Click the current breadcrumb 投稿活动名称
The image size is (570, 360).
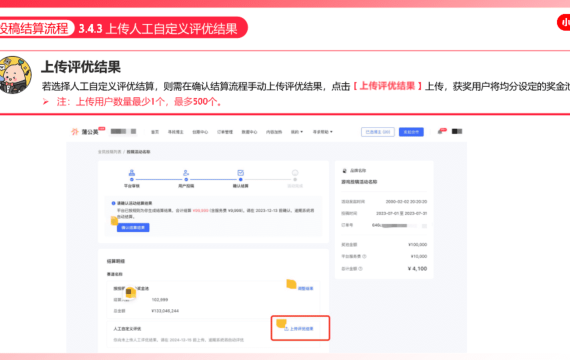(x=138, y=152)
